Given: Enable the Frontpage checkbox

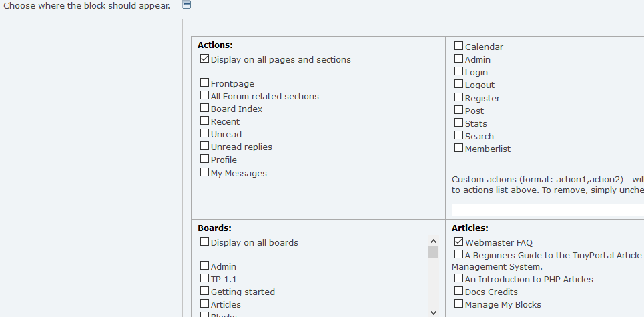Looking at the screenshot, I should pyautogui.click(x=205, y=83).
